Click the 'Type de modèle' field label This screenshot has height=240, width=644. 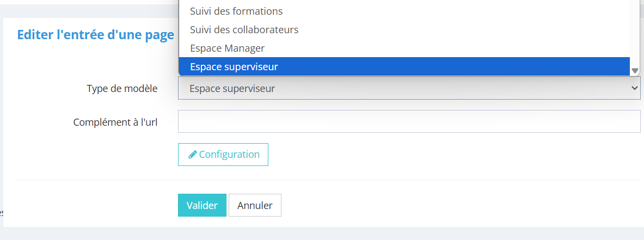coord(122,88)
